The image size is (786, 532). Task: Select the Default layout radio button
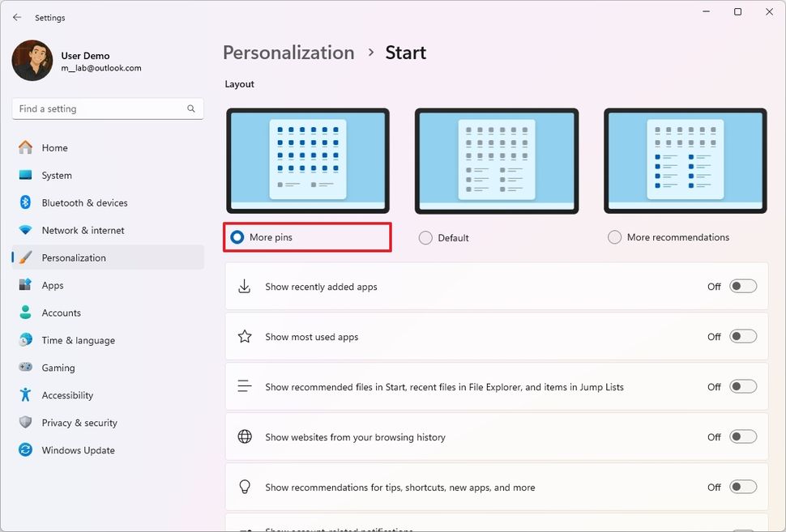pos(425,238)
